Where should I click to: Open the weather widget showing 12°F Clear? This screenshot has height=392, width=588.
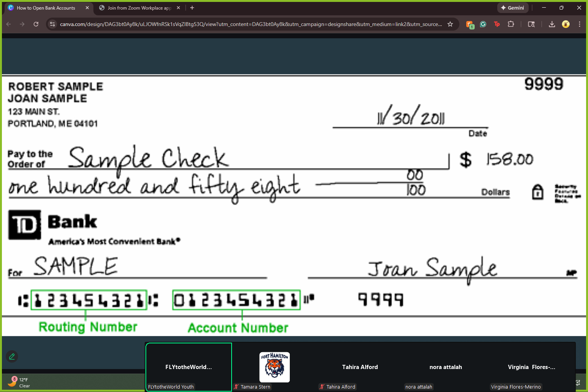[x=19, y=382]
